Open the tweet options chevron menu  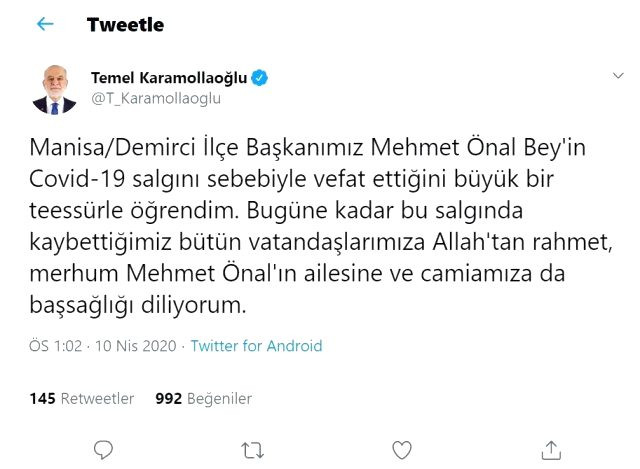(x=618, y=76)
